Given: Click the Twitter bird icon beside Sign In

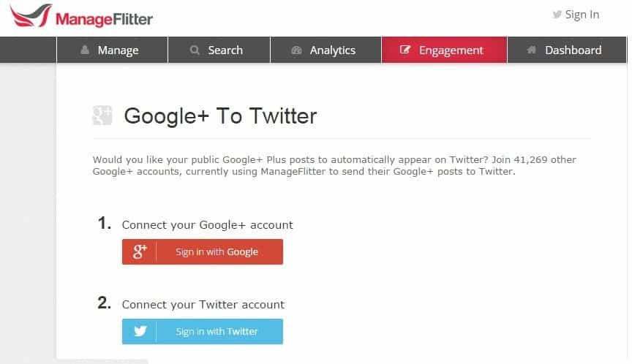Looking at the screenshot, I should click(x=557, y=15).
